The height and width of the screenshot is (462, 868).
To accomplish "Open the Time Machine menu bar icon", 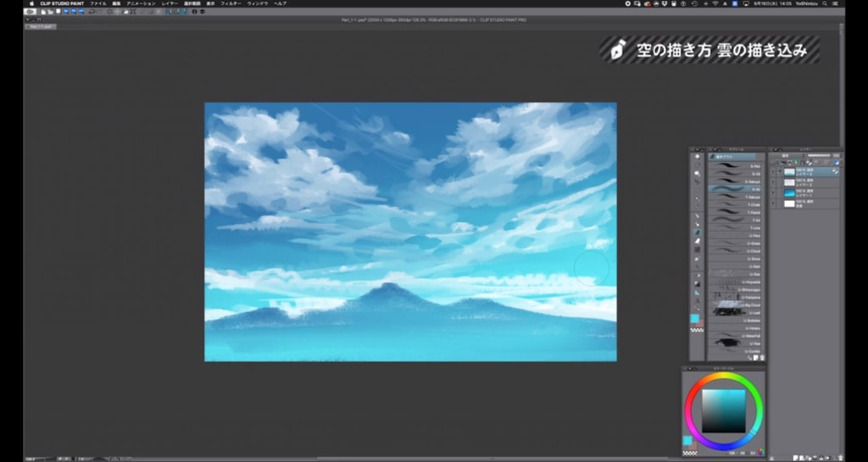I will (695, 3).
